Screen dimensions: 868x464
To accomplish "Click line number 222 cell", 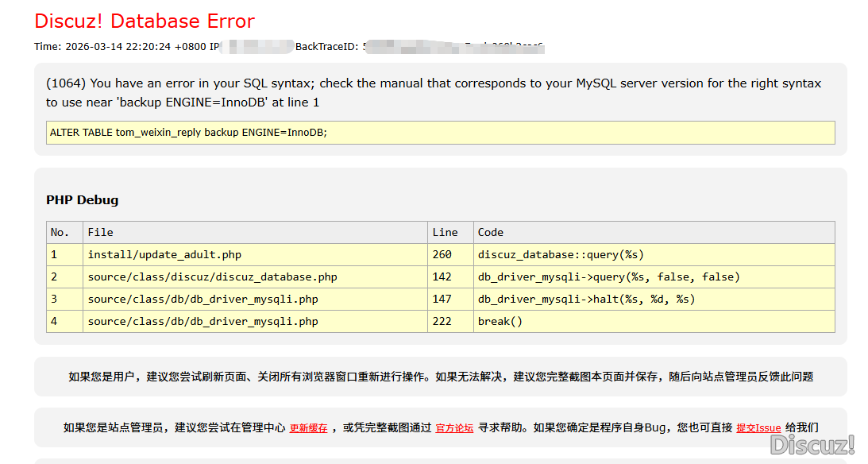I will [x=442, y=322].
